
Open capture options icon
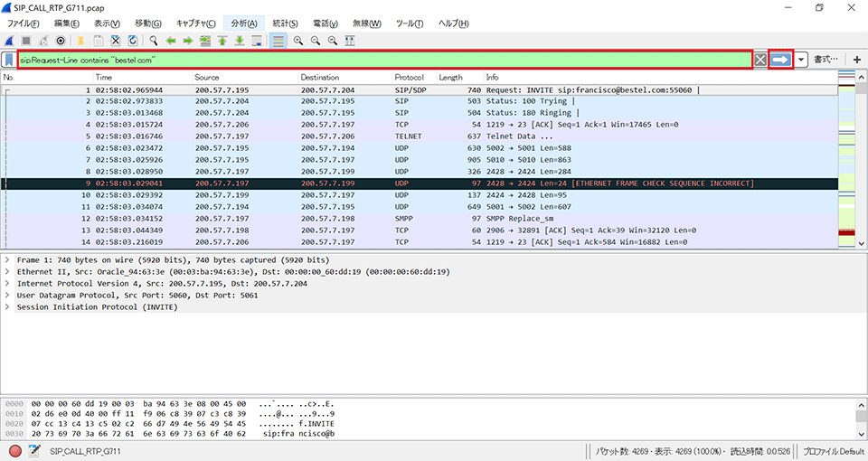tap(61, 41)
